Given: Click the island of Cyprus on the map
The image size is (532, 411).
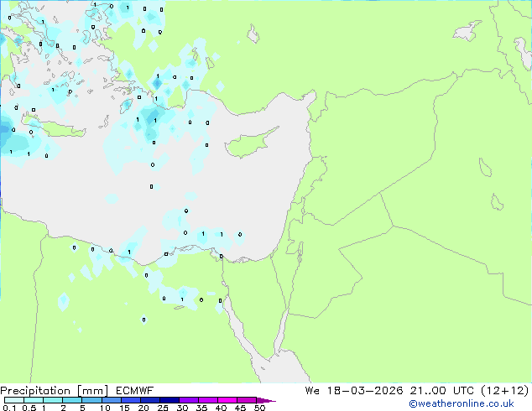Looking at the screenshot, I should pyautogui.click(x=249, y=143).
